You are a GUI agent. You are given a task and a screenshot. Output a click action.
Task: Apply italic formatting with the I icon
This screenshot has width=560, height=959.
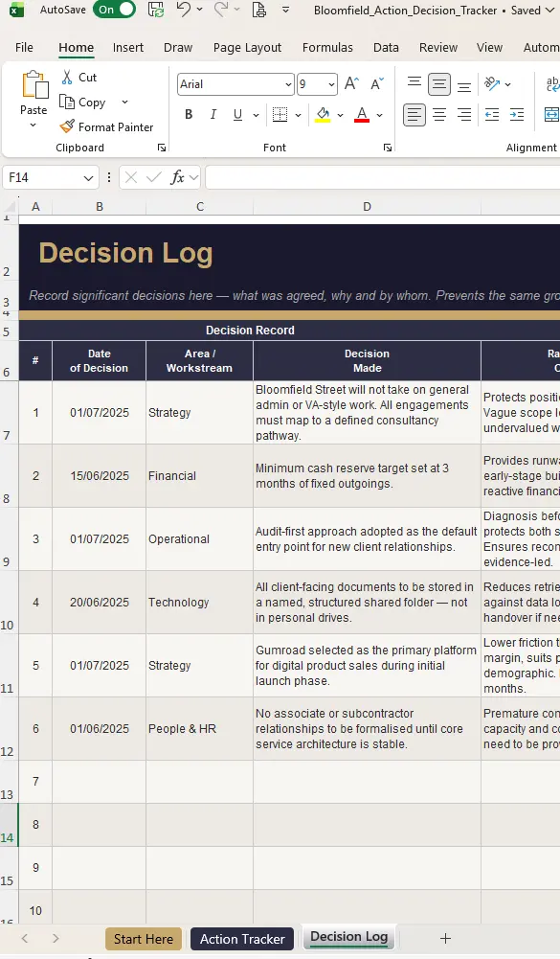[213, 114]
